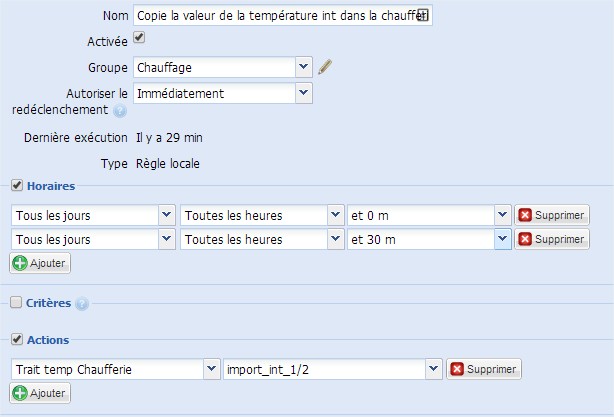Click the pencil icon next to Groupe
The image size is (614, 417).
(x=325, y=67)
